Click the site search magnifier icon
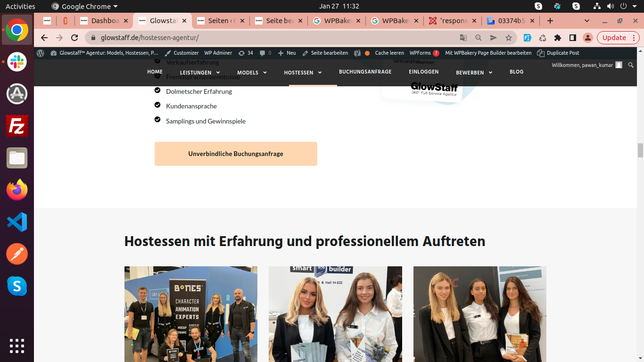The width and height of the screenshot is (644, 362). [x=631, y=65]
